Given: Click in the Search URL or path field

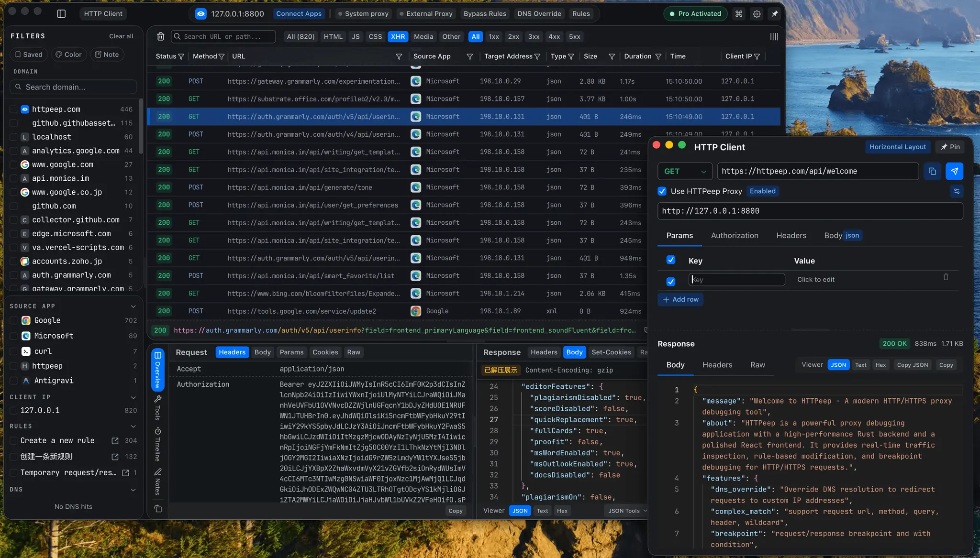Looking at the screenshot, I should 223,37.
